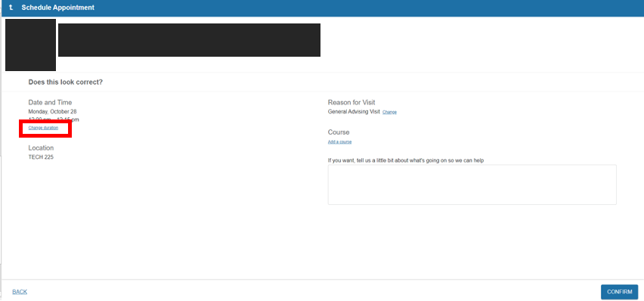Click the Does this look correct? heading
Viewport: 644px width, 301px height.
click(65, 82)
